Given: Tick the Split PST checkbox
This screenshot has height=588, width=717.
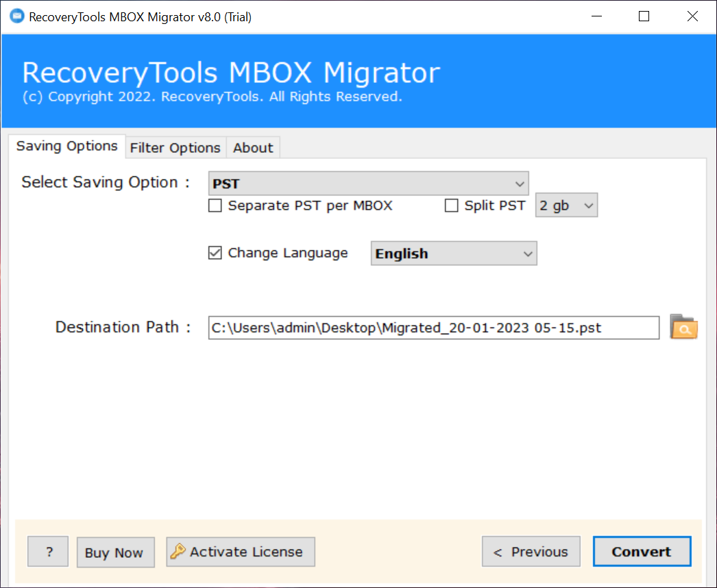Looking at the screenshot, I should [x=451, y=206].
